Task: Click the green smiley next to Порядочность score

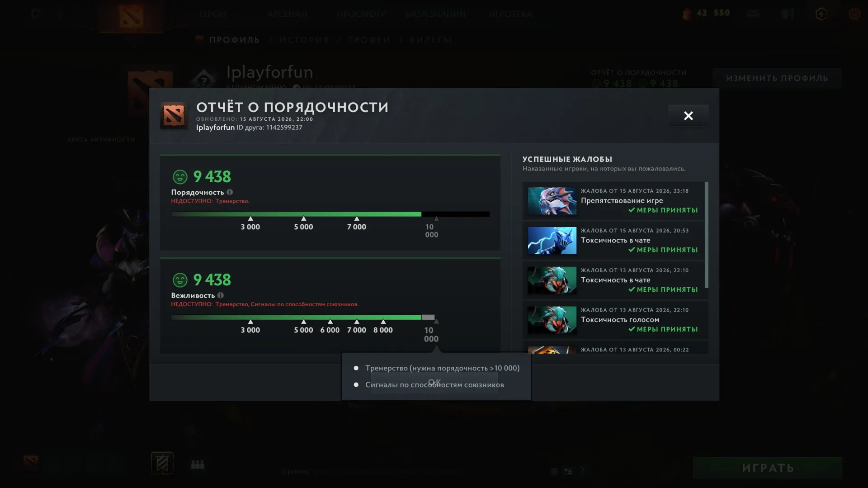Action: coord(180,177)
